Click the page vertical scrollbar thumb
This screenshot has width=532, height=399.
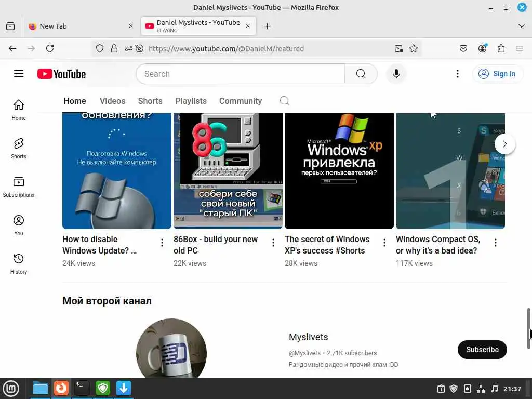(x=528, y=328)
